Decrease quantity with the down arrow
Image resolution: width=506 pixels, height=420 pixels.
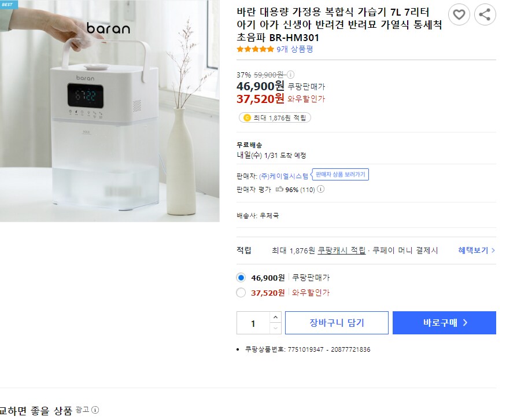276,329
